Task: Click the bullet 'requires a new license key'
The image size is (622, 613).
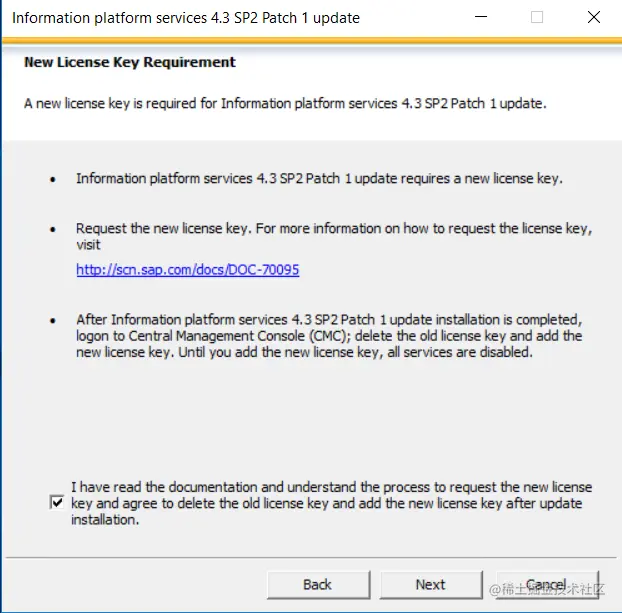Action: click(x=319, y=179)
